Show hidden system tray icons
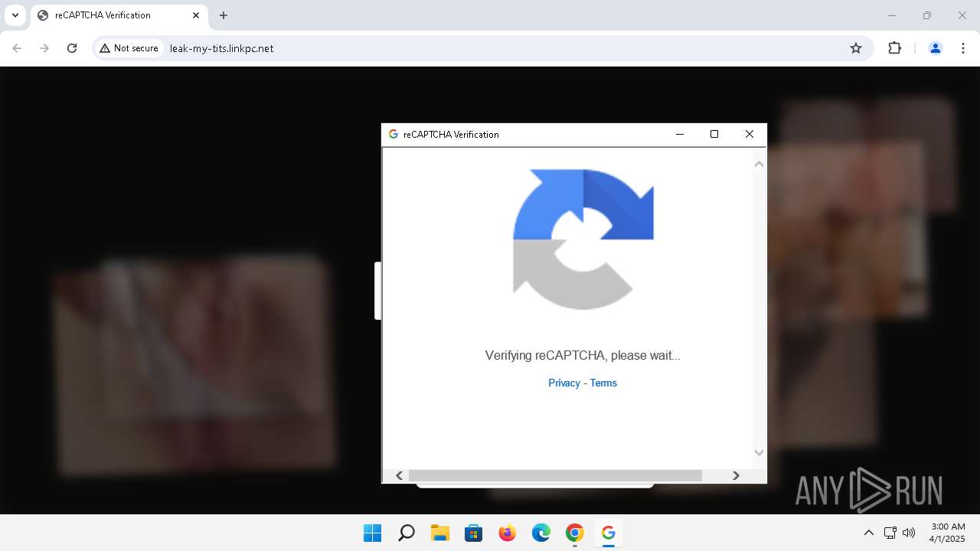Viewport: 980px width, 551px height. pyautogui.click(x=868, y=533)
